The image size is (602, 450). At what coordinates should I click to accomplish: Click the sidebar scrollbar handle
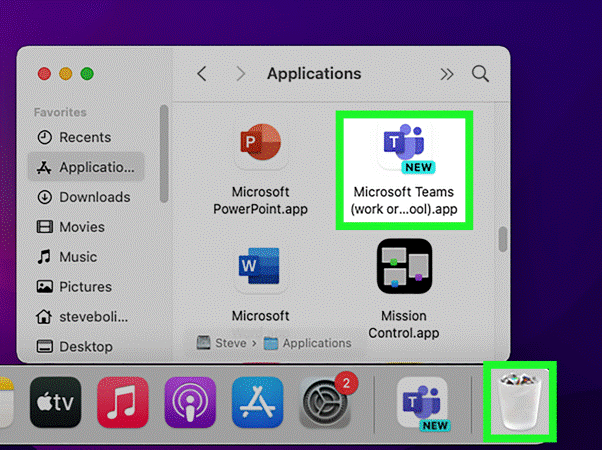(x=164, y=154)
